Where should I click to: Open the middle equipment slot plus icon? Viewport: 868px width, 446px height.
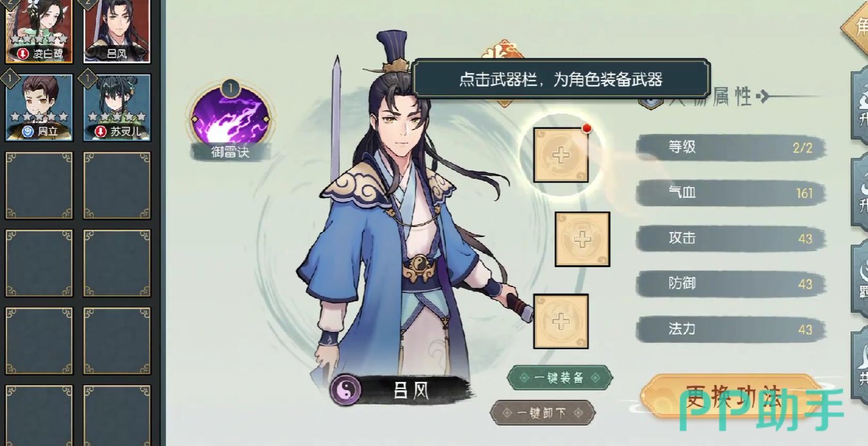click(x=582, y=239)
